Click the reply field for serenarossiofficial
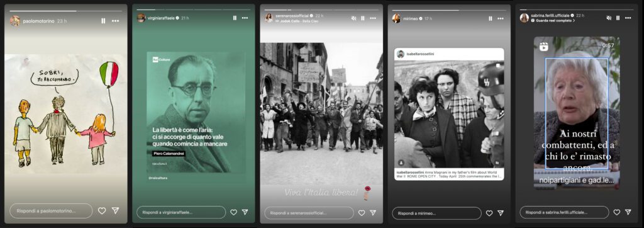Viewport: 644px width, 228px height. (309, 213)
